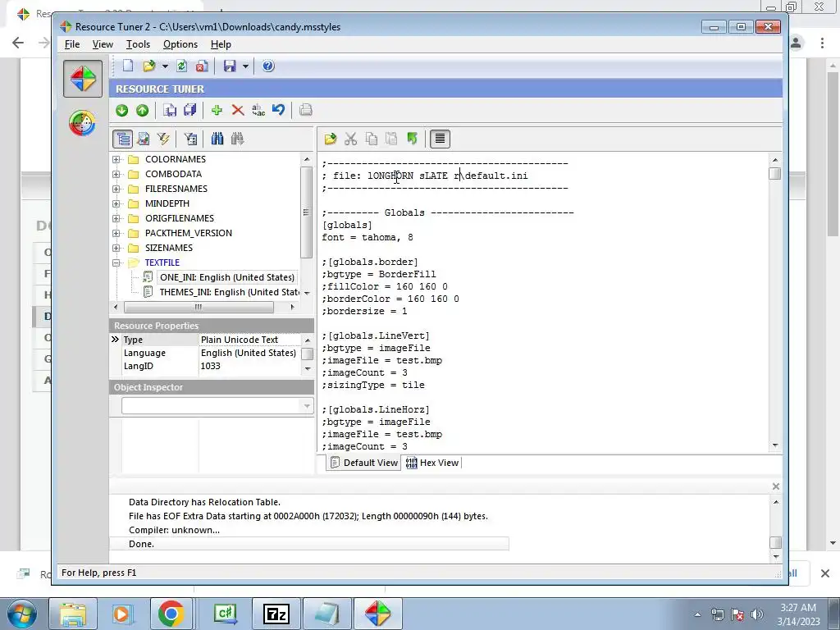The image size is (840, 630).
Task: Switch to the Default View tab
Action: [363, 463]
